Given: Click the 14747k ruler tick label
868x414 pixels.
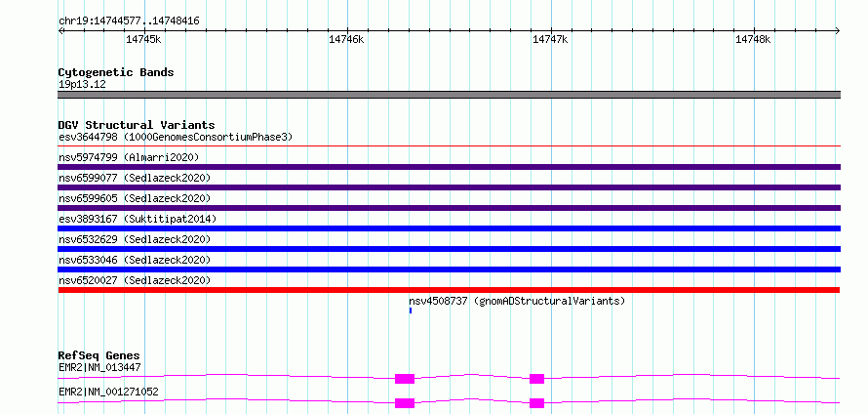Looking at the screenshot, I should 550,39.
